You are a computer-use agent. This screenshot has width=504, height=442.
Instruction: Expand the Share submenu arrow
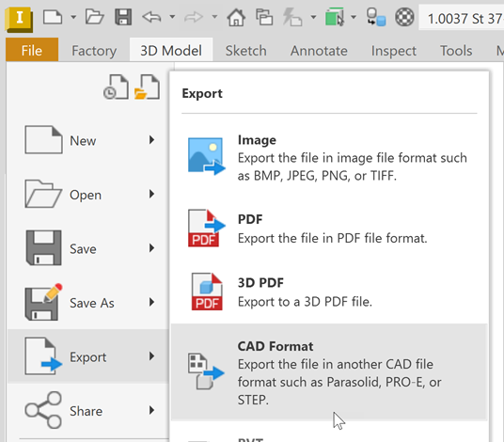pos(151,410)
